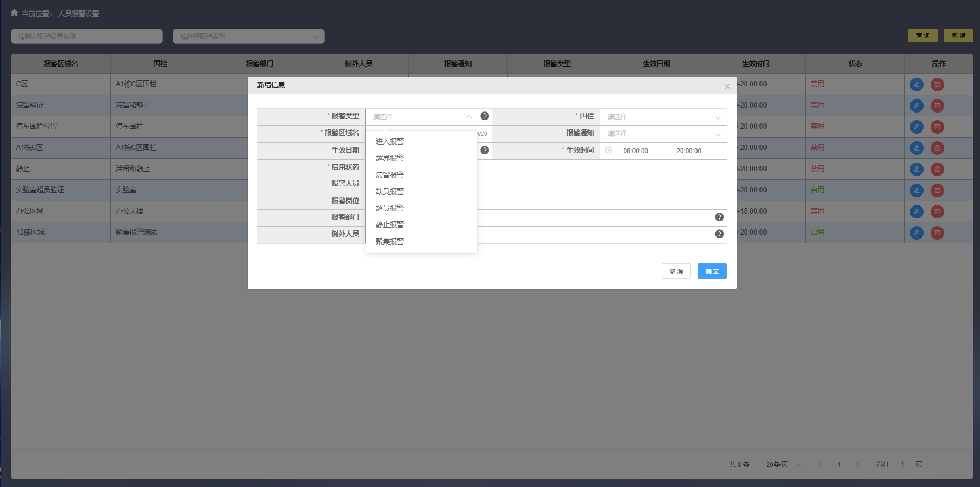Select 进入报警 from the dropdown list
Screen dimensions: 980x487
pyautogui.click(x=390, y=141)
